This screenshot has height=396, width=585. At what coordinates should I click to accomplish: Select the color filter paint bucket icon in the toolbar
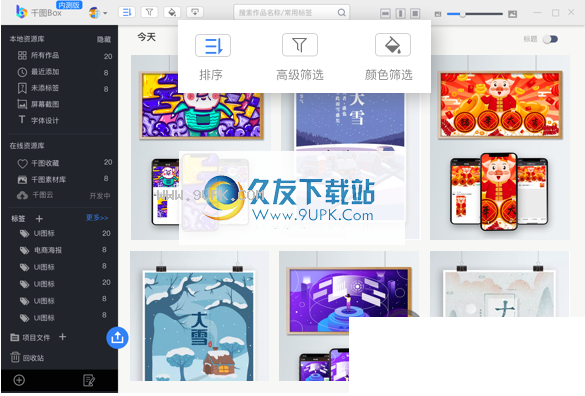click(172, 12)
